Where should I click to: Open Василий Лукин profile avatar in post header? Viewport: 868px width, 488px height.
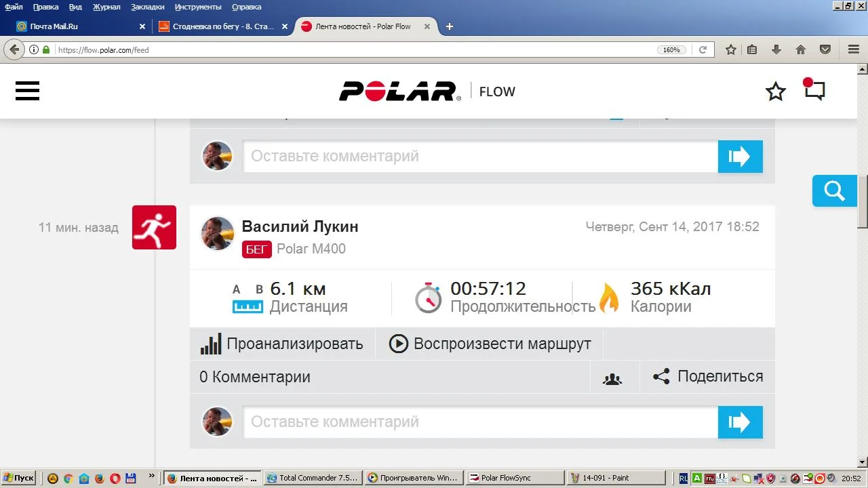coord(218,233)
